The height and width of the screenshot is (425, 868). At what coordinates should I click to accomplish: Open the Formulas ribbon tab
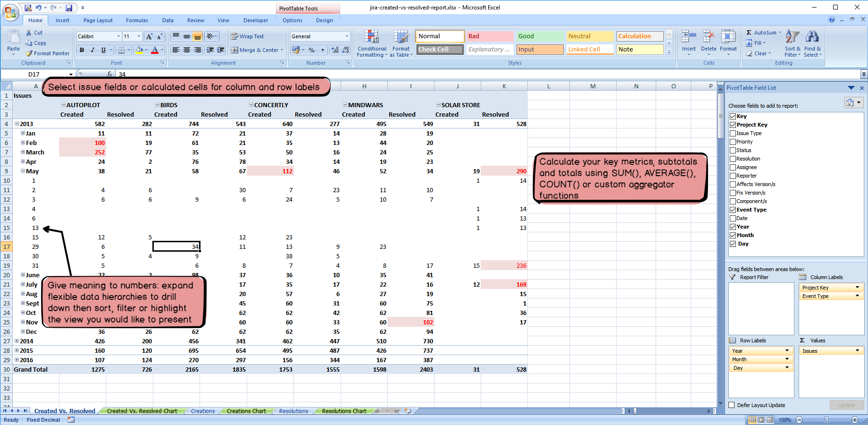pyautogui.click(x=137, y=20)
